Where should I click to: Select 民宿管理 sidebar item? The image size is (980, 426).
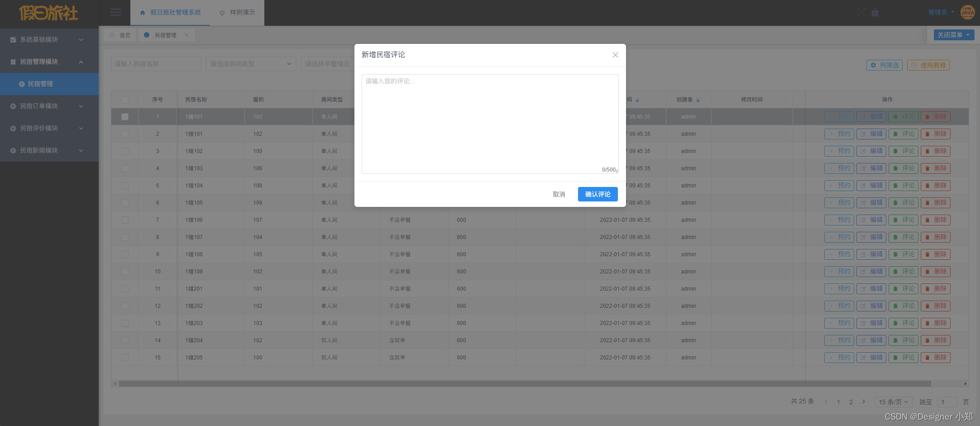coord(49,84)
